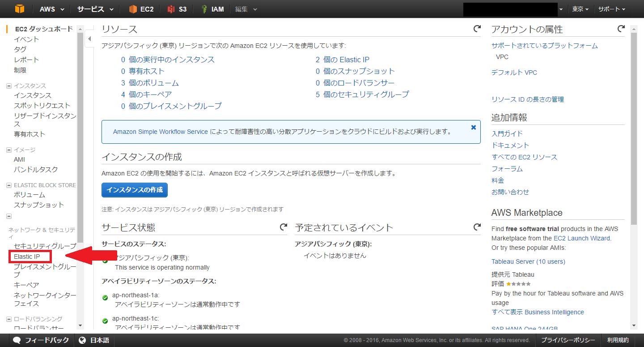Open the EC2 service shortcut icon
The height and width of the screenshot is (347, 644).
coord(133,9)
